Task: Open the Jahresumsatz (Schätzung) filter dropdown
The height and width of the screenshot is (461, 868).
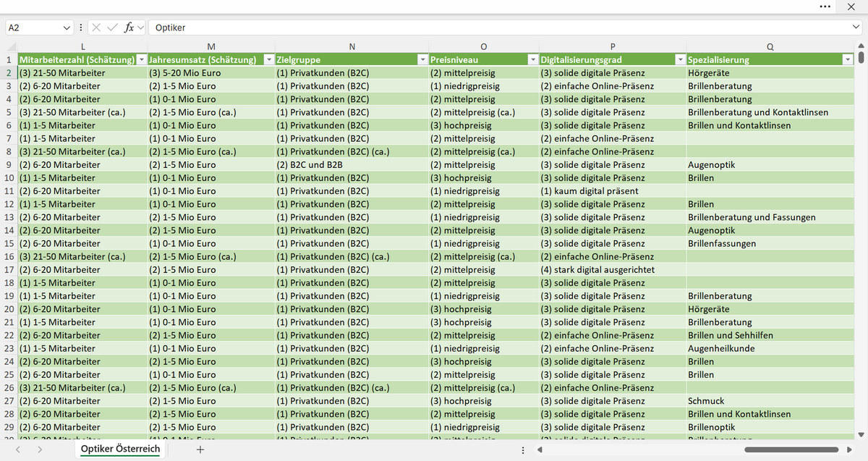Action: pyautogui.click(x=269, y=59)
